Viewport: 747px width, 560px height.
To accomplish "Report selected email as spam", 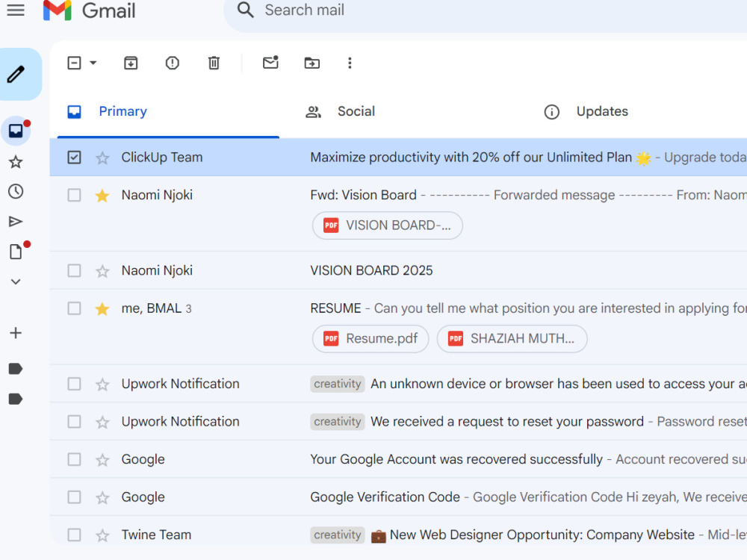I will click(x=173, y=63).
